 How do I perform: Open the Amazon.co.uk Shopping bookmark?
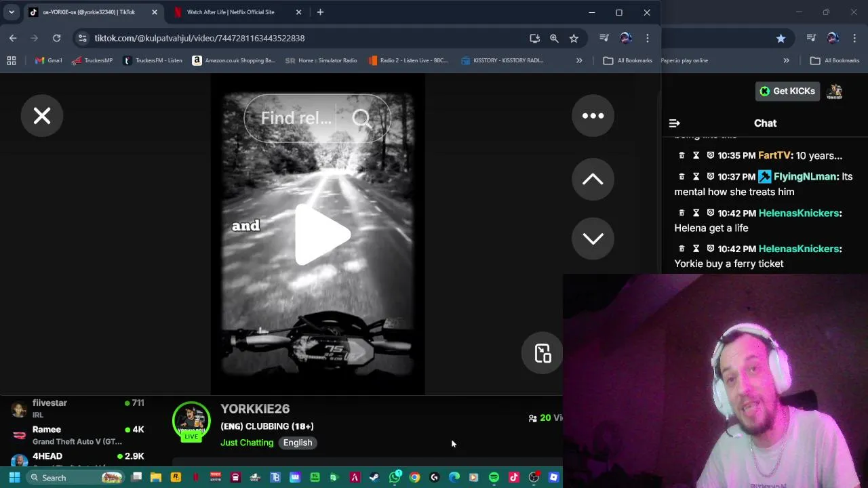234,60
